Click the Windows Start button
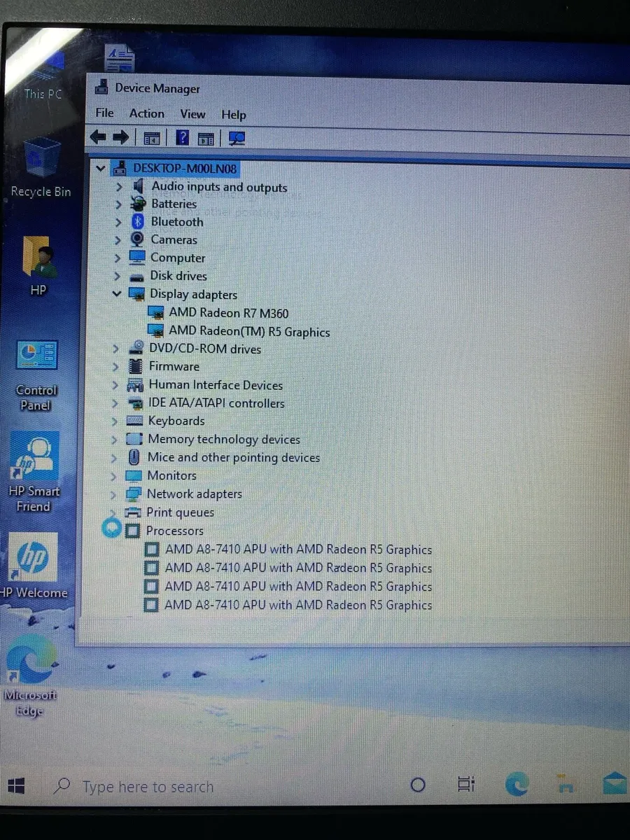This screenshot has height=840, width=630. click(x=17, y=785)
